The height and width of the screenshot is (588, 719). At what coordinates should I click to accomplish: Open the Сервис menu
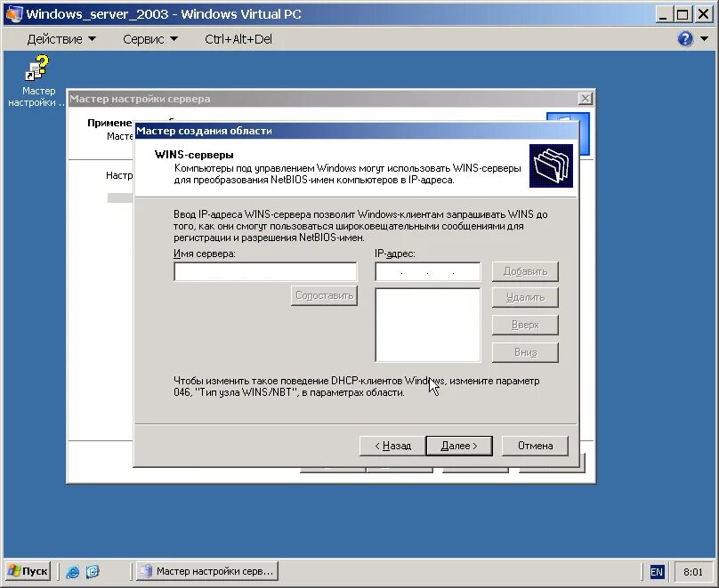[x=150, y=39]
